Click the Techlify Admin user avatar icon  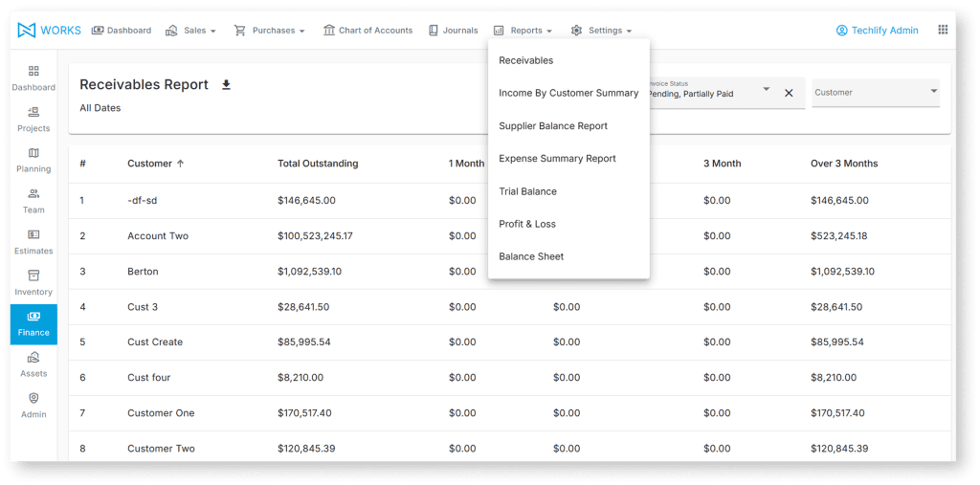click(x=842, y=30)
